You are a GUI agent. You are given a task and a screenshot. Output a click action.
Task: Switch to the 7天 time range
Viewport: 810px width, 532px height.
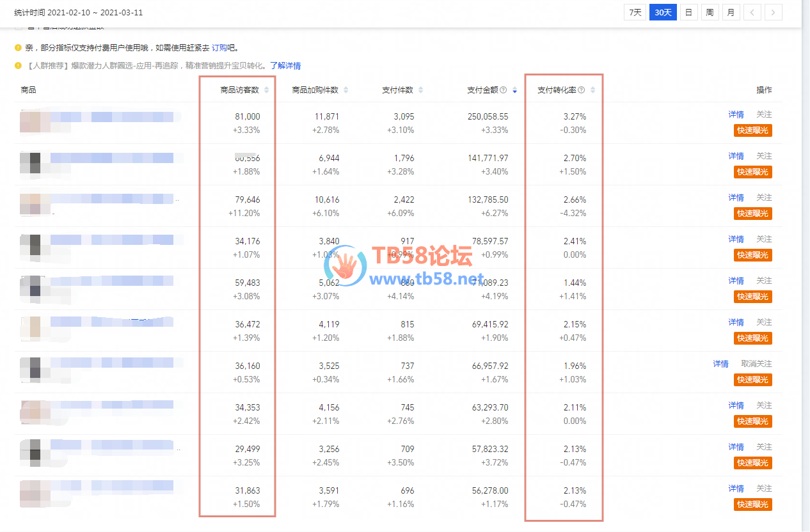(635, 12)
